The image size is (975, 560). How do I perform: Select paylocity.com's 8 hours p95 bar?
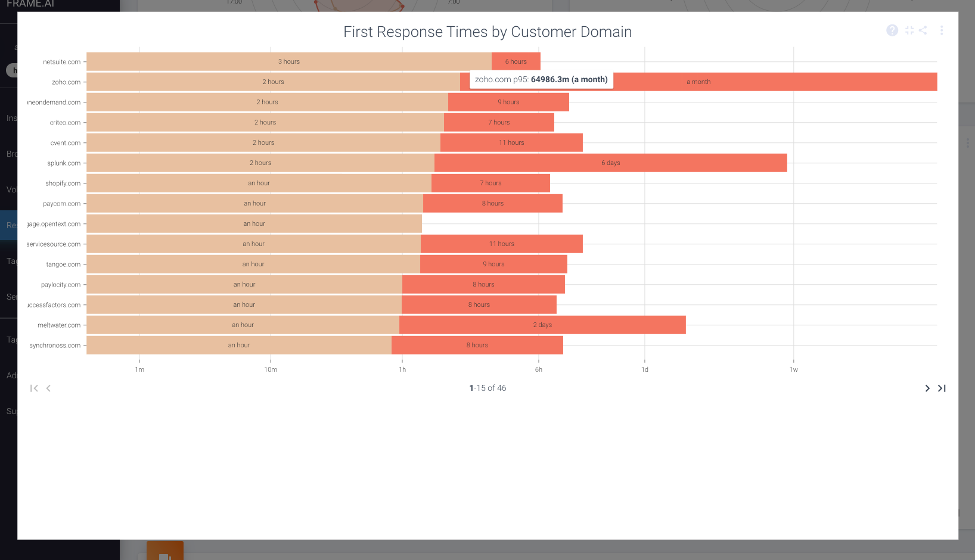pos(483,284)
